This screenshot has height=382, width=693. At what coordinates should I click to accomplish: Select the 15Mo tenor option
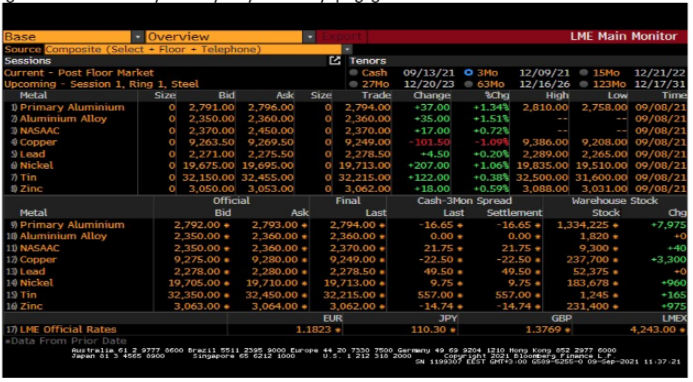click(x=584, y=73)
